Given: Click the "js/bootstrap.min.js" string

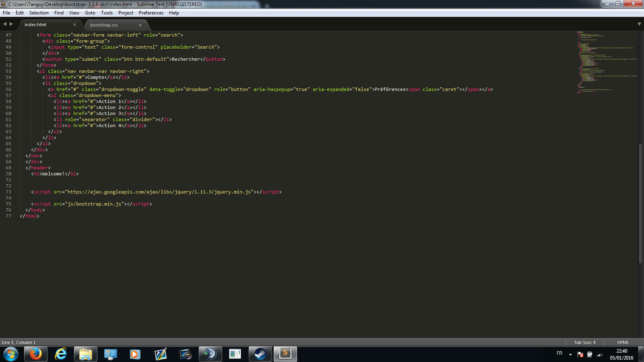Looking at the screenshot, I should [x=95, y=204].
